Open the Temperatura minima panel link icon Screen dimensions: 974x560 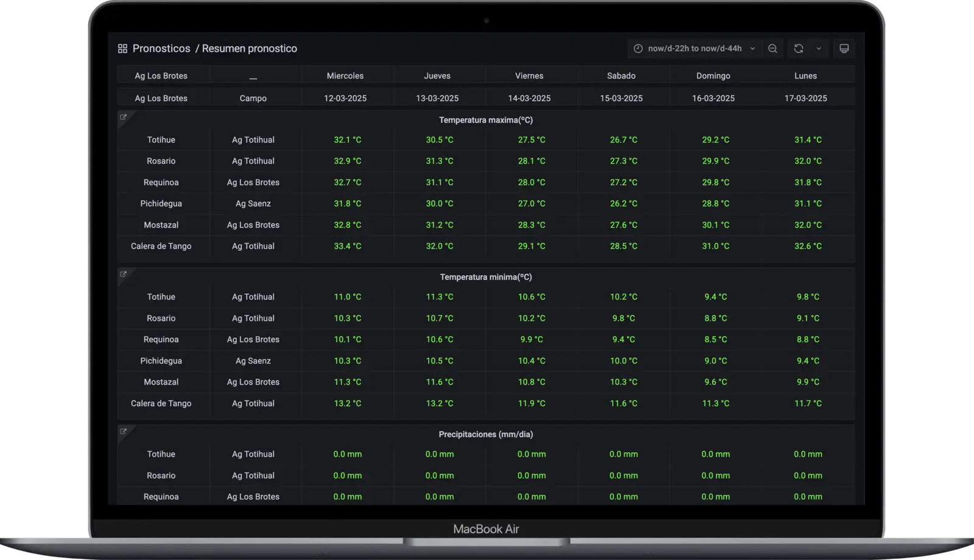point(124,275)
